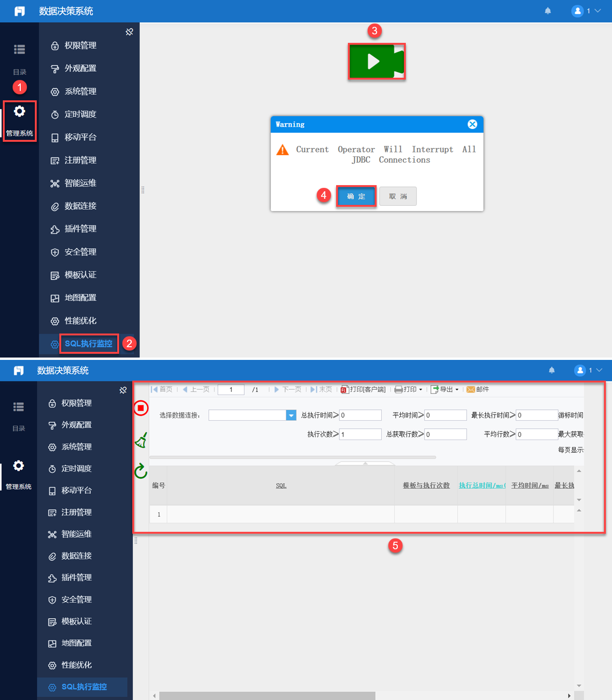Click the 打印[客户端] client print button
This screenshot has height=700, width=612.
(363, 390)
